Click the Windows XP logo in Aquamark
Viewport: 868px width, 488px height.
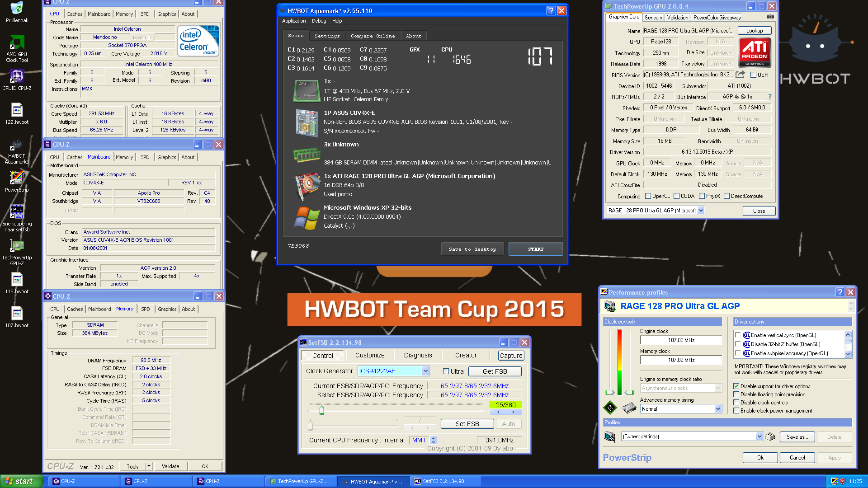pyautogui.click(x=307, y=217)
